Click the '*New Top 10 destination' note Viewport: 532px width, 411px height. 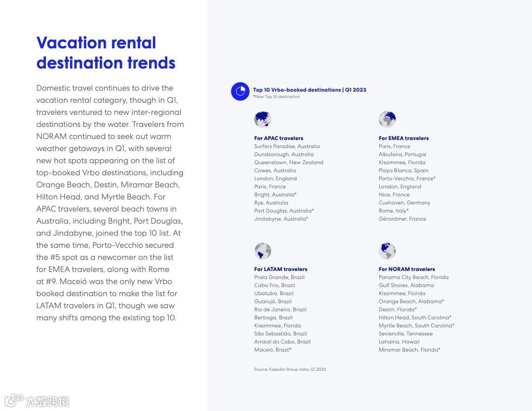[x=277, y=97]
